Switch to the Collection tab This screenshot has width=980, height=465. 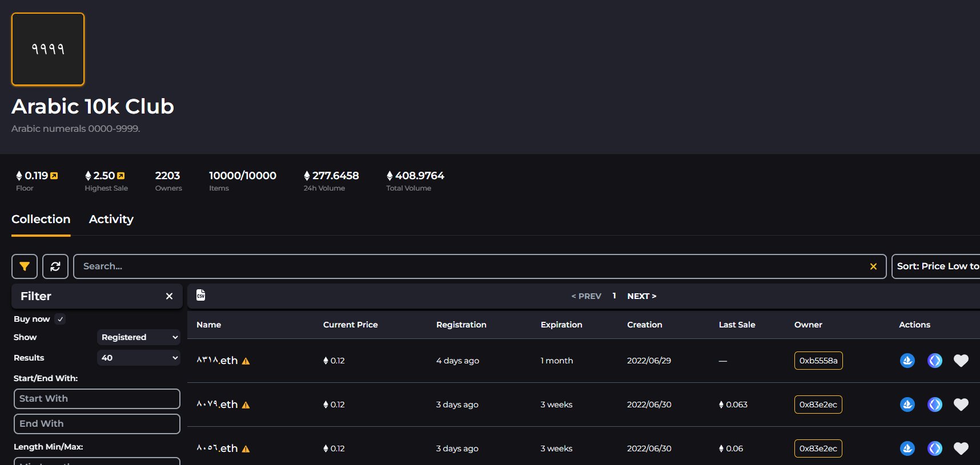tap(41, 219)
